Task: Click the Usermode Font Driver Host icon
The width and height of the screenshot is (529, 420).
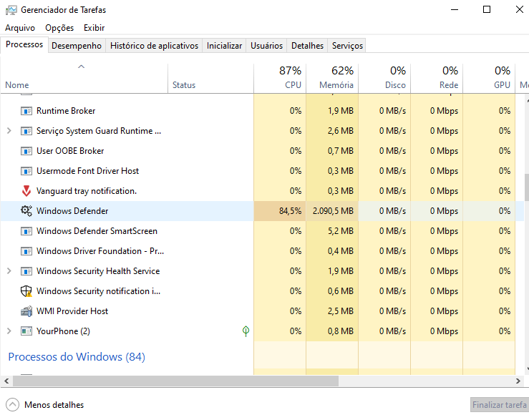Action: click(x=26, y=171)
